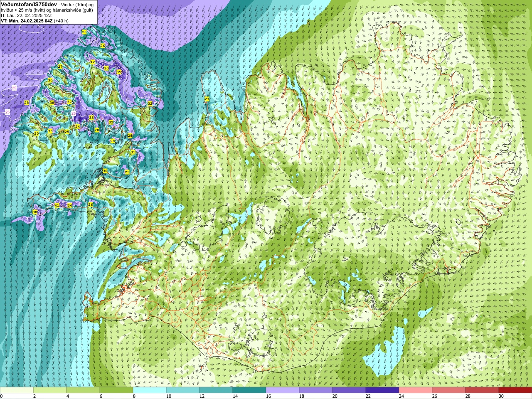Select legend scale number "4"
This screenshot has width=532, height=399.
(68, 396)
